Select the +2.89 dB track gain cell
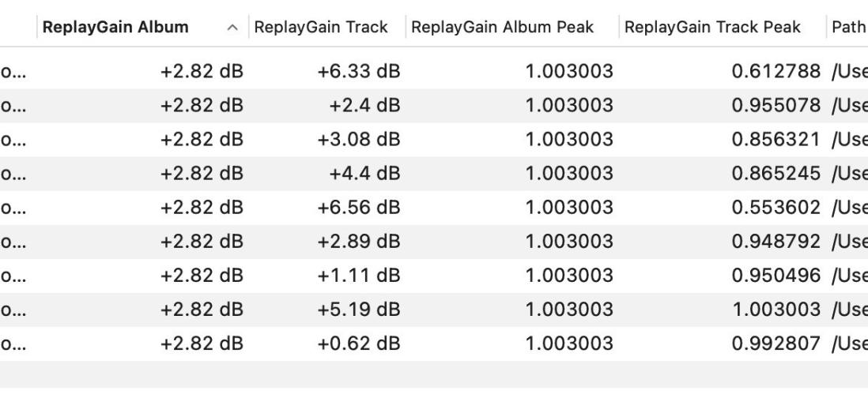This screenshot has width=868, height=398. (359, 242)
